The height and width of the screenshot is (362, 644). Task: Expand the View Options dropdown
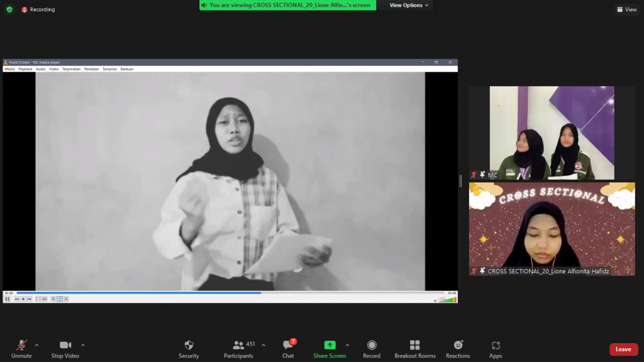[x=409, y=5]
